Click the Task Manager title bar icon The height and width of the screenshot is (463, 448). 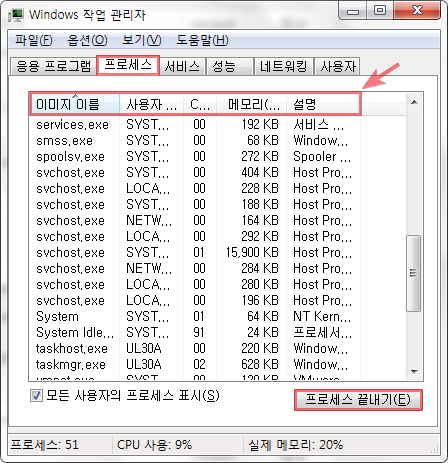tap(16, 15)
